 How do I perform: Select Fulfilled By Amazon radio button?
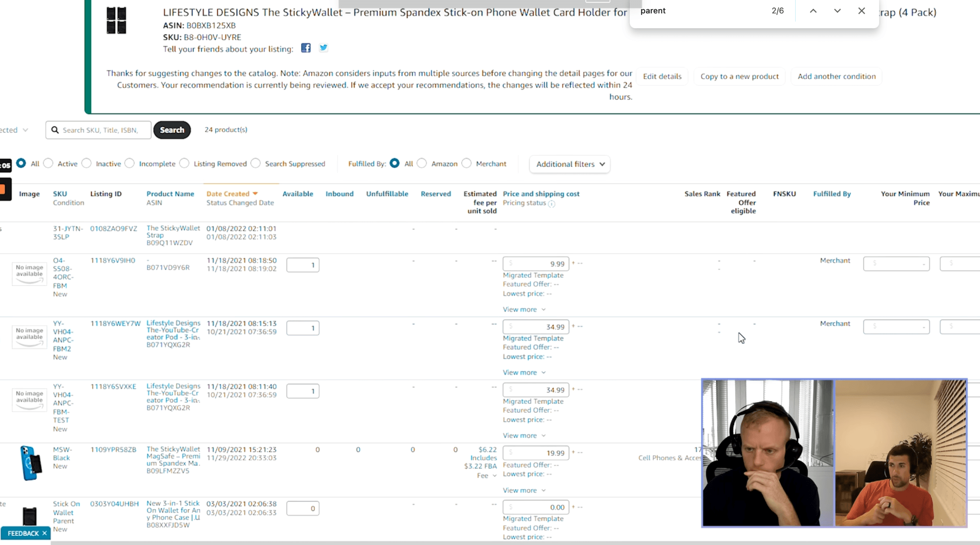422,163
